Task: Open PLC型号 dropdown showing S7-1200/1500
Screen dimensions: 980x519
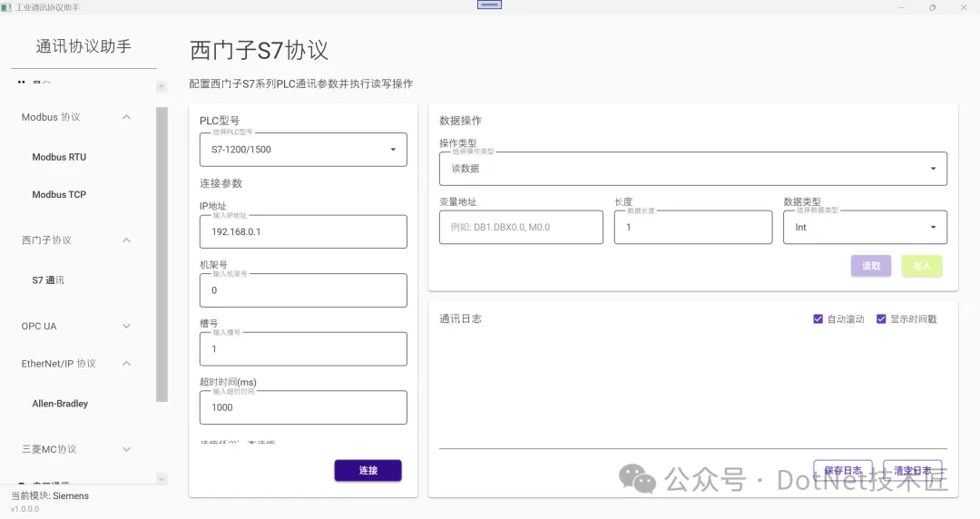Action: coord(303,150)
